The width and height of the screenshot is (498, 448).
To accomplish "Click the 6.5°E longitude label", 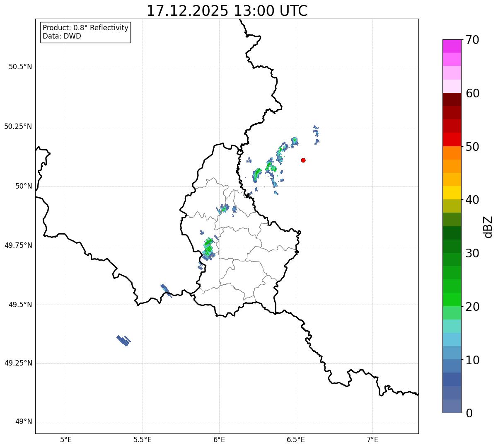I will pyautogui.click(x=296, y=440).
